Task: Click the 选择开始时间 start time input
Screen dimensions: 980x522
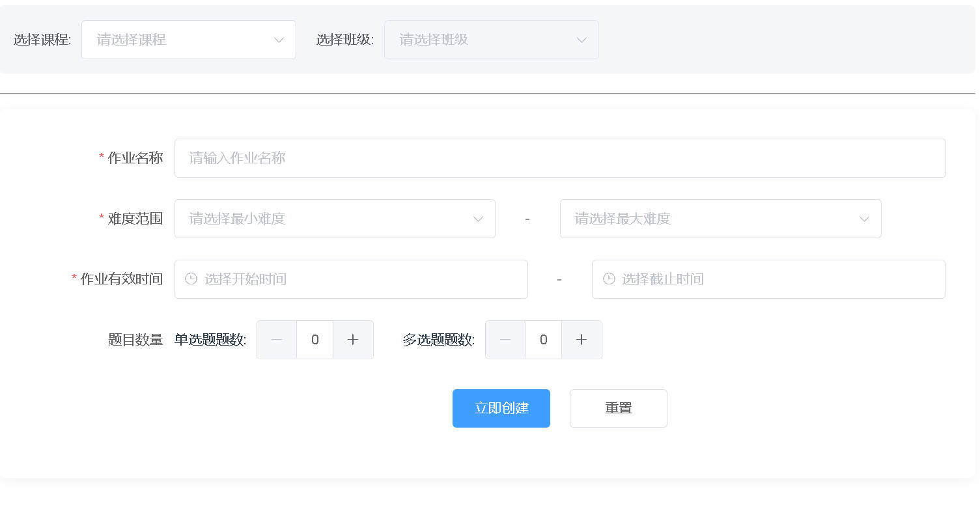Action: tap(358, 279)
